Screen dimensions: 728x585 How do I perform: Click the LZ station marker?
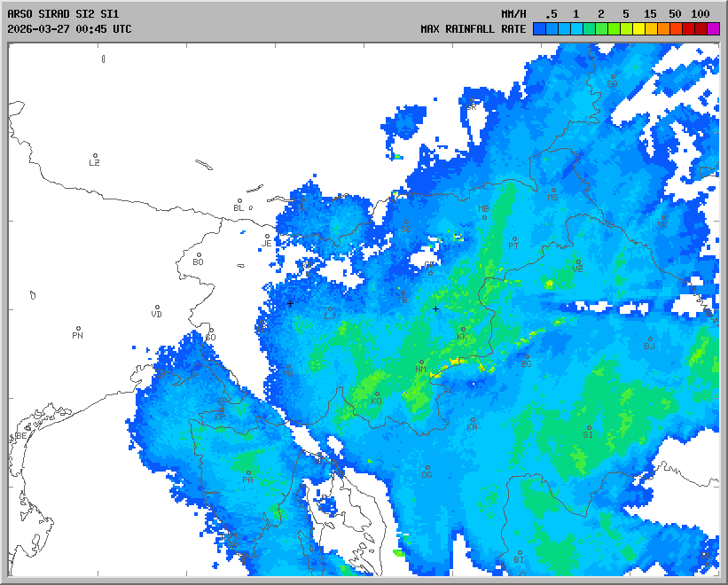[x=95, y=156]
